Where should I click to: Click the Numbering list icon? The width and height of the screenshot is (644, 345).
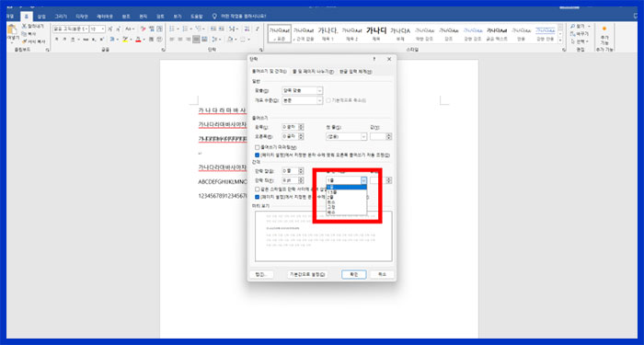coord(185,29)
